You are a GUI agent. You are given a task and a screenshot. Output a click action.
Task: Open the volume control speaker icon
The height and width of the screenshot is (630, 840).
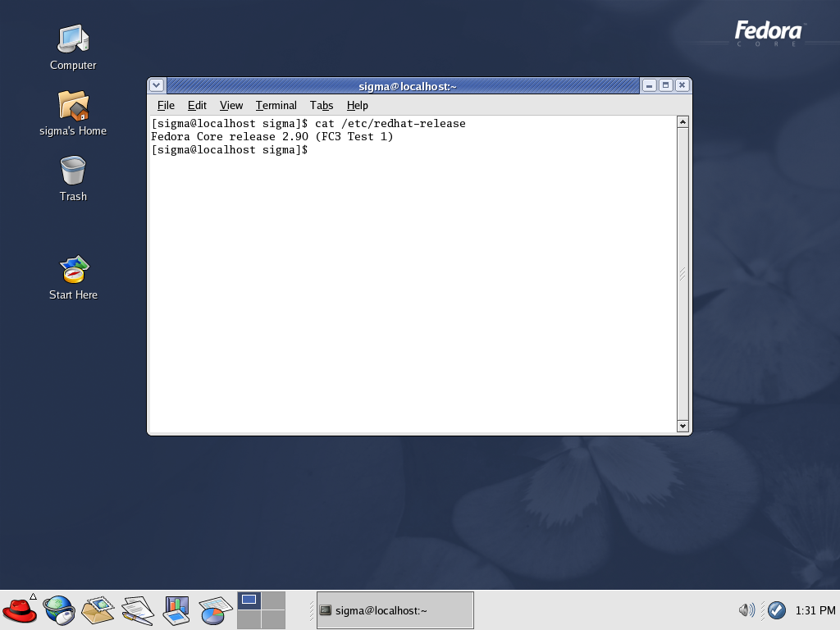[746, 609]
